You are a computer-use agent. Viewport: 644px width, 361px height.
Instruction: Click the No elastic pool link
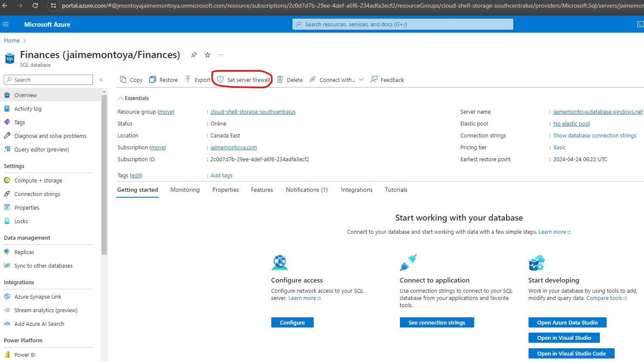tap(571, 123)
